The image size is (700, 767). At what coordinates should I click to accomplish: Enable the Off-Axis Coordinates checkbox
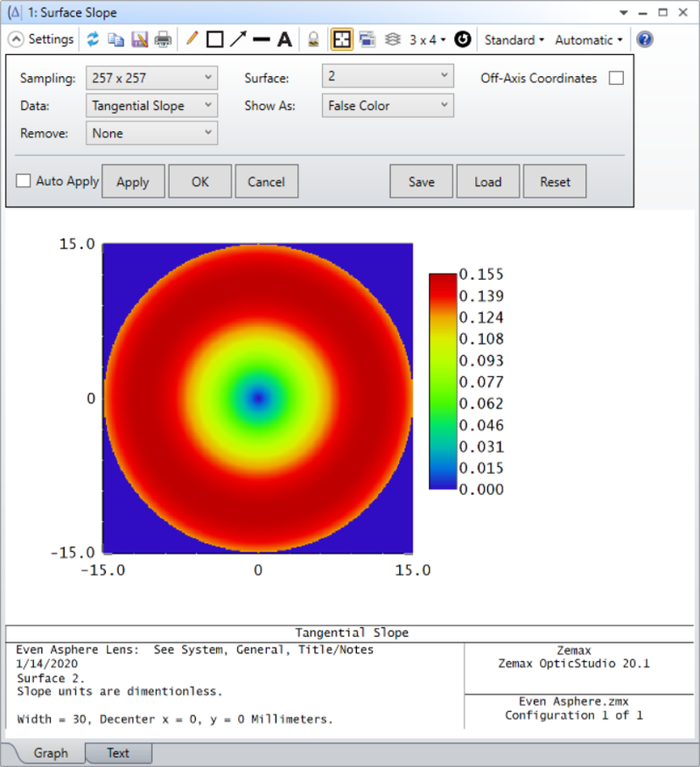click(x=616, y=78)
